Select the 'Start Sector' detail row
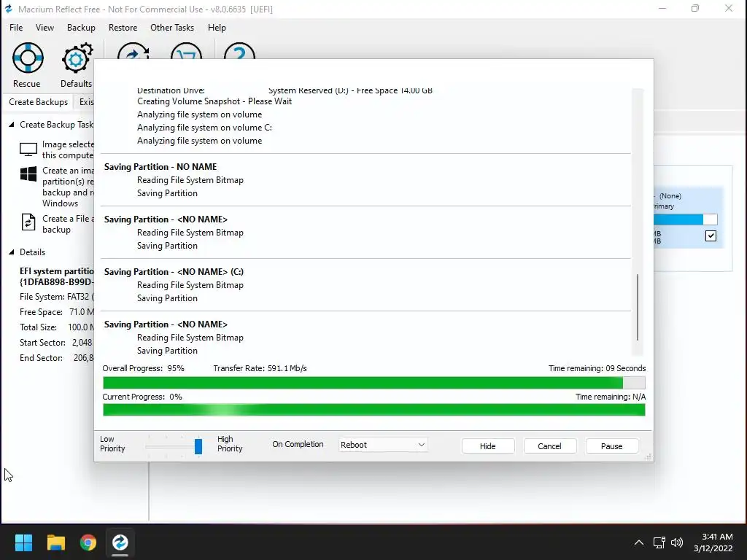This screenshot has height=560, width=747. click(57, 343)
